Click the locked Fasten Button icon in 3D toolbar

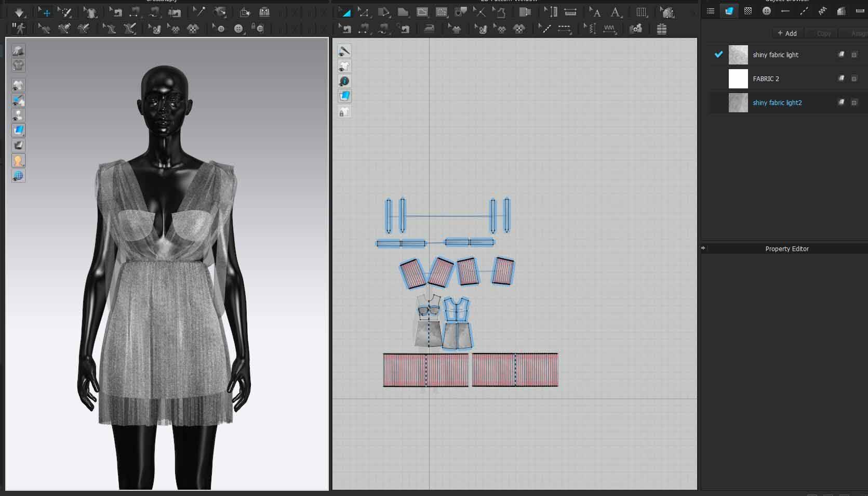pyautogui.click(x=258, y=29)
